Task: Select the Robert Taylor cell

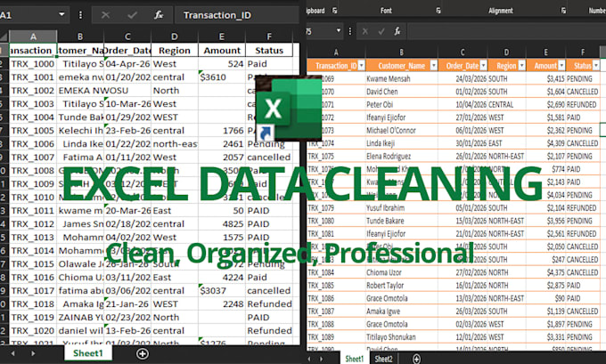Action: [x=402, y=286]
